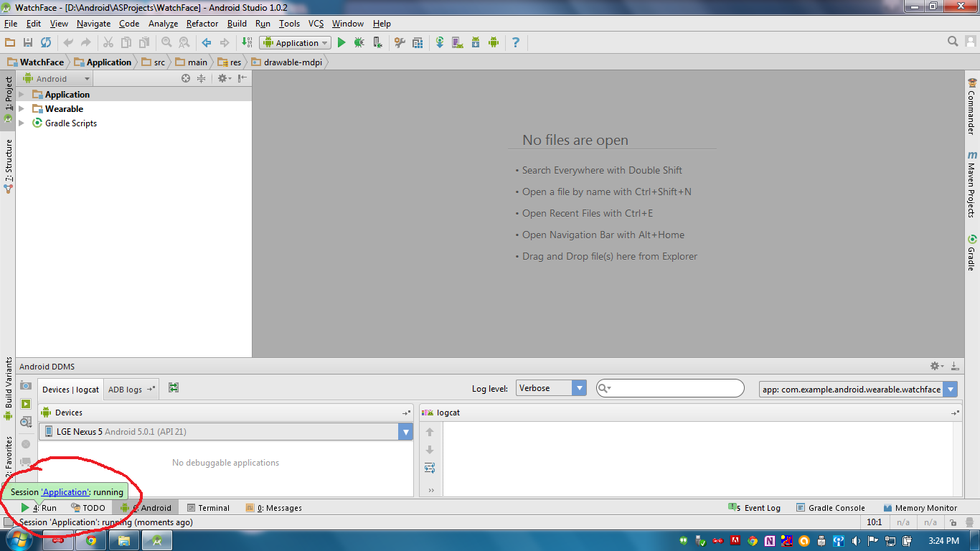Open SDK Manager download icon
This screenshot has height=551, width=980.
[x=476, y=43]
